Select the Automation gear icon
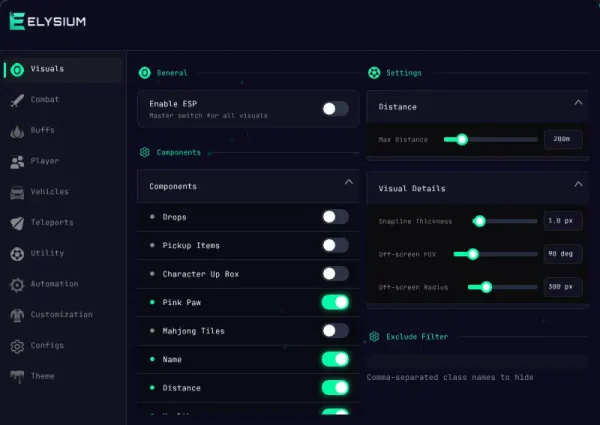The image size is (600, 425). [17, 285]
